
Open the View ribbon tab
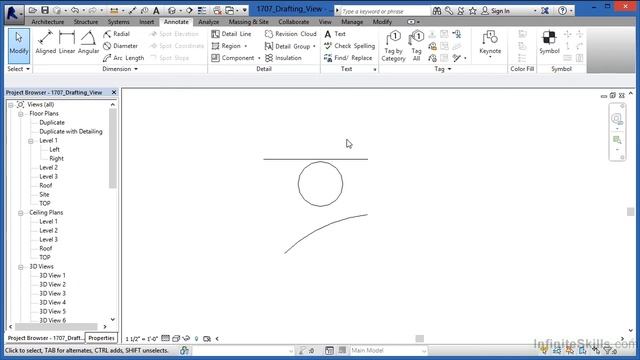[x=325, y=22]
